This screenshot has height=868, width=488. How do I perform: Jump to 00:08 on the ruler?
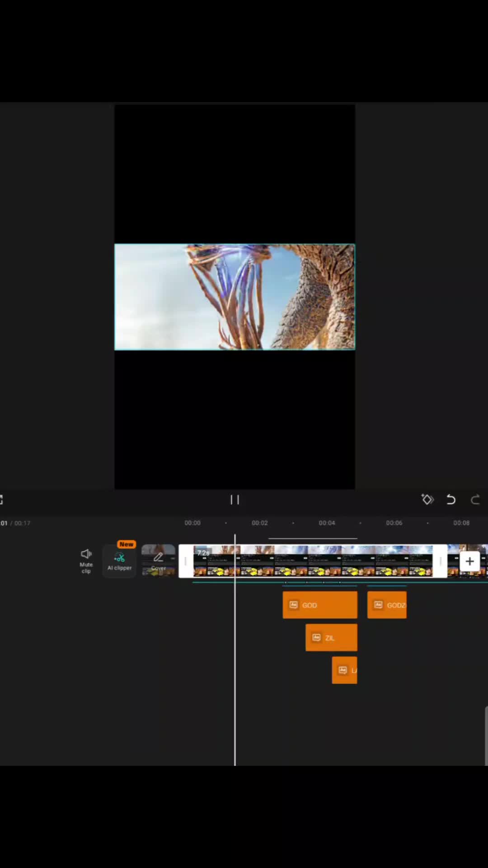coord(461,523)
